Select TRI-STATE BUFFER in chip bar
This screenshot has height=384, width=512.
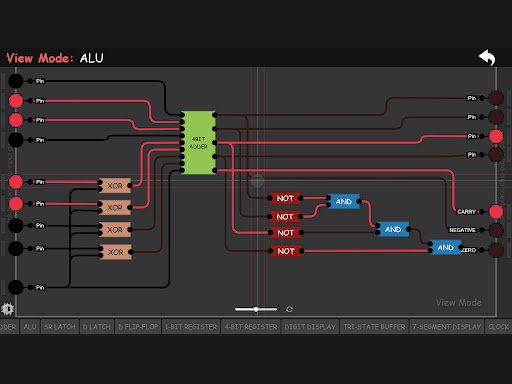tap(374, 327)
